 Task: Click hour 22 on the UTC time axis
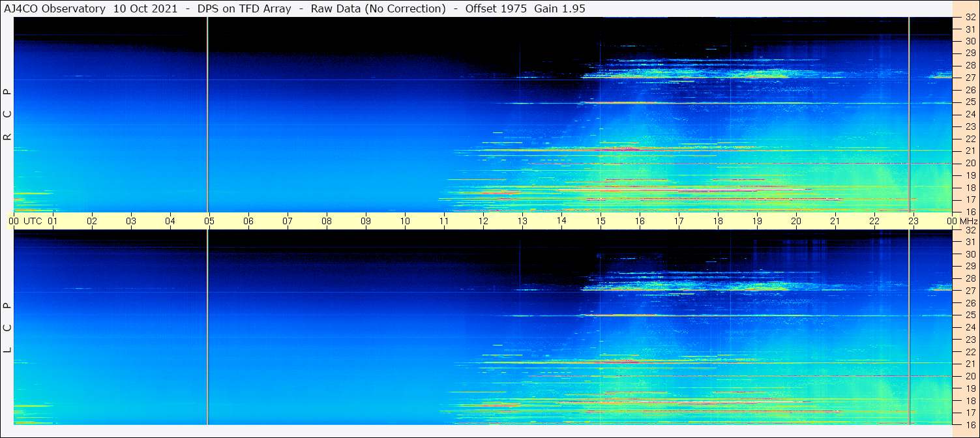(874, 221)
